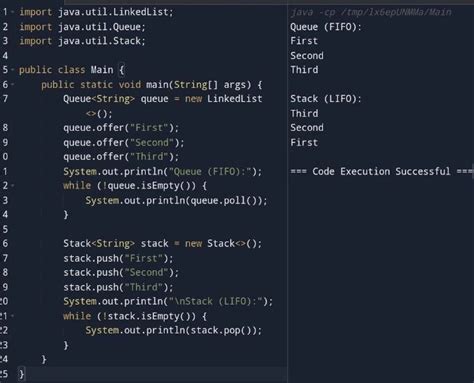The image size is (474, 383).
Task: Click the line import java.util.LinkedList;
Action: pos(96,12)
